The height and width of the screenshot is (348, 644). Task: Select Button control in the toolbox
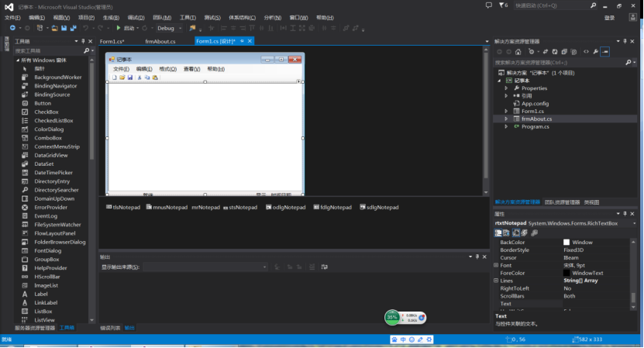pos(43,104)
